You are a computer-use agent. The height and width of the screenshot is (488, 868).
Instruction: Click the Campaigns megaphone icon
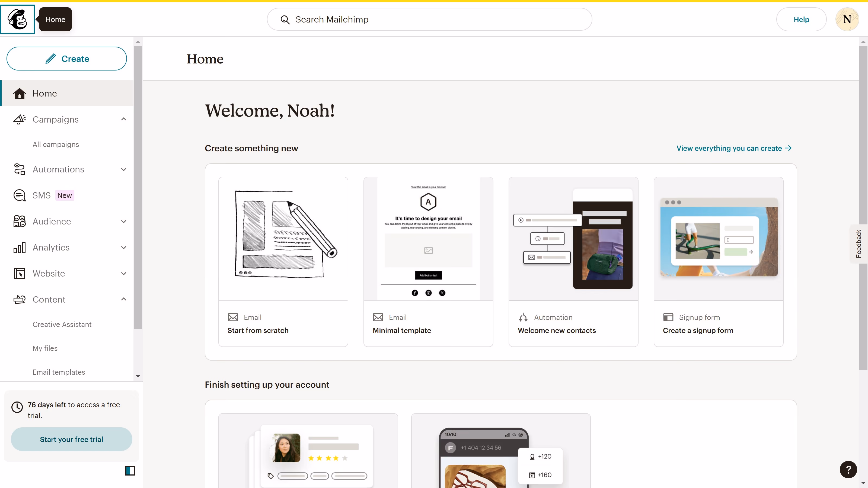(19, 119)
